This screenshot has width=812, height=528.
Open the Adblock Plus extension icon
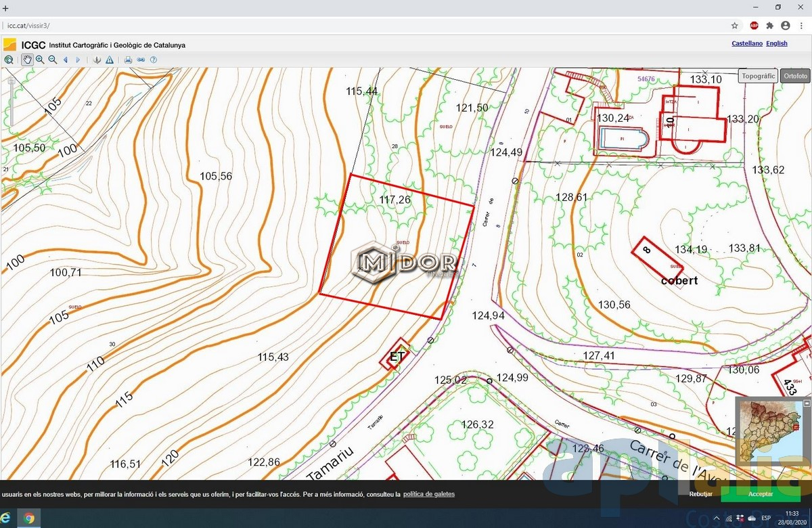(754, 25)
